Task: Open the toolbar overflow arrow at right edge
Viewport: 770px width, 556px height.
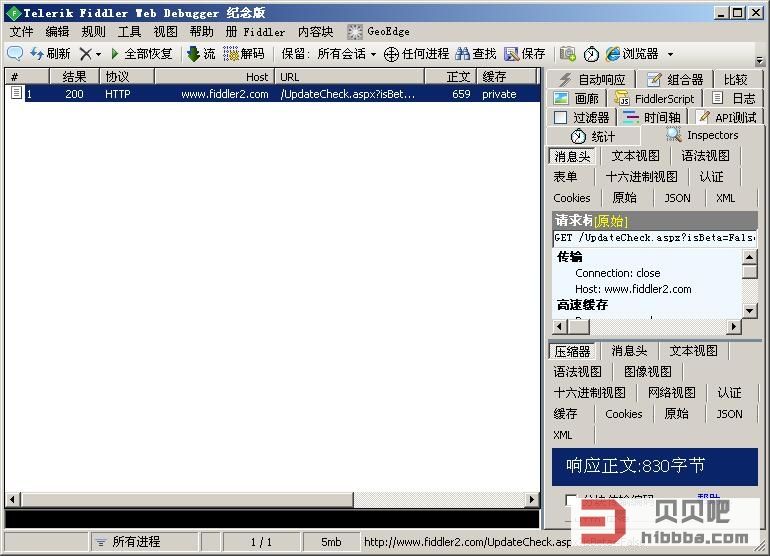Action: coord(760,60)
